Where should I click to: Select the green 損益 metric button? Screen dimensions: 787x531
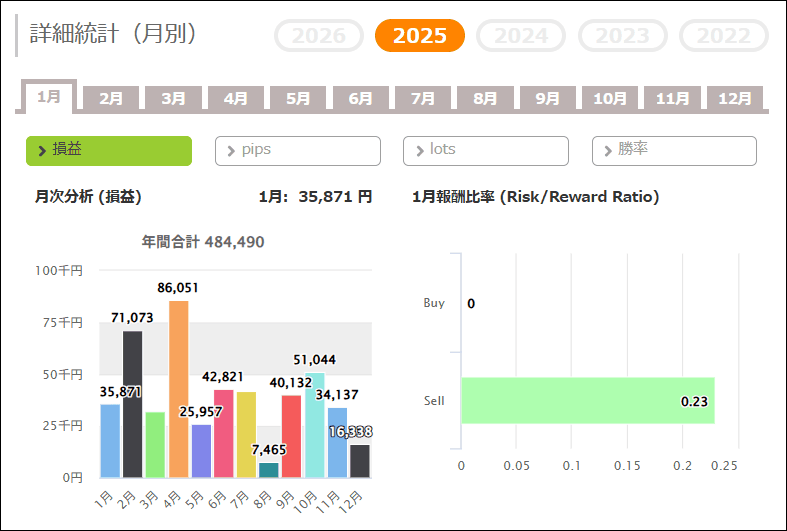(x=108, y=150)
